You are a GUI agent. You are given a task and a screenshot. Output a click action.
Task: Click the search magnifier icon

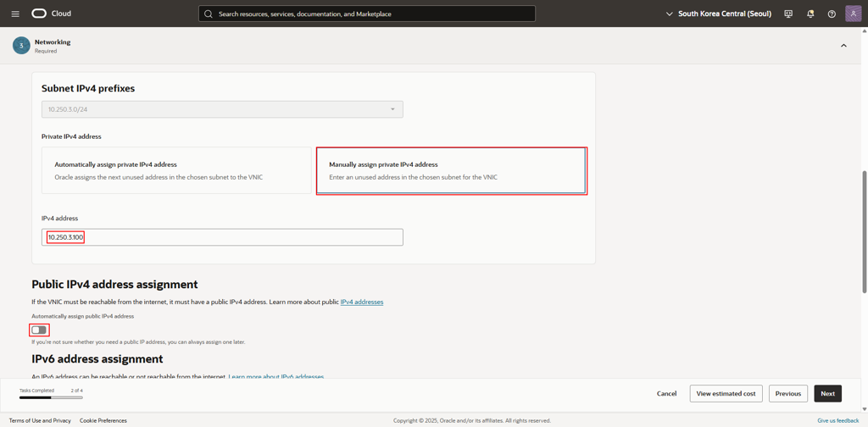tap(209, 14)
